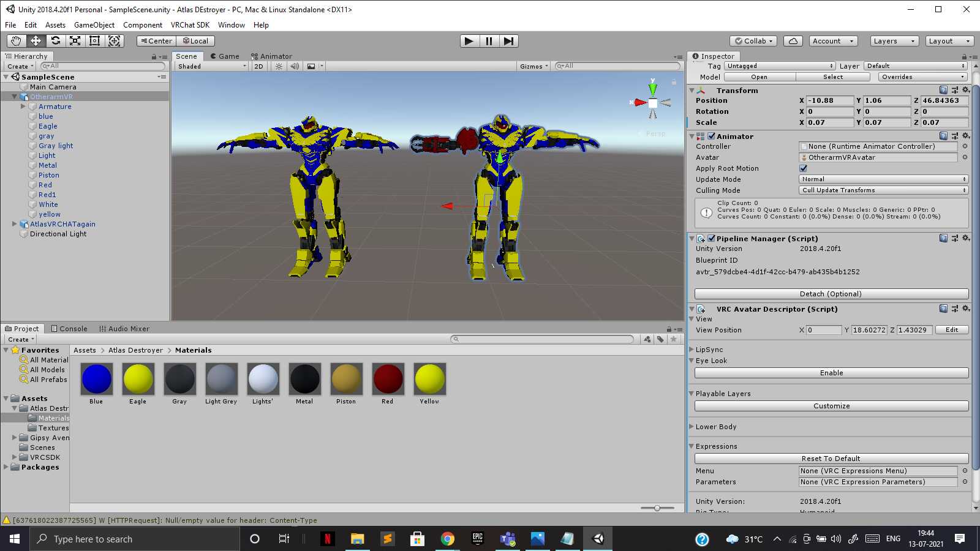
Task: Select the Rotate tool
Action: click(56, 41)
